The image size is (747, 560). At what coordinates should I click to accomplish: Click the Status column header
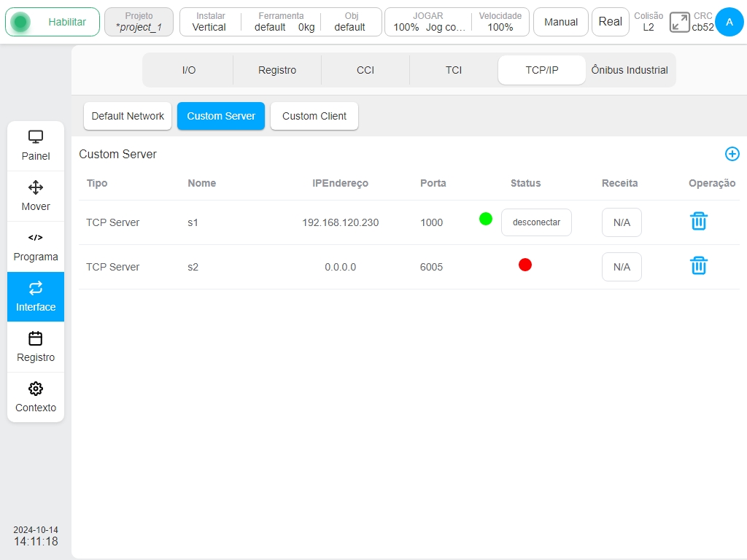[x=525, y=183]
